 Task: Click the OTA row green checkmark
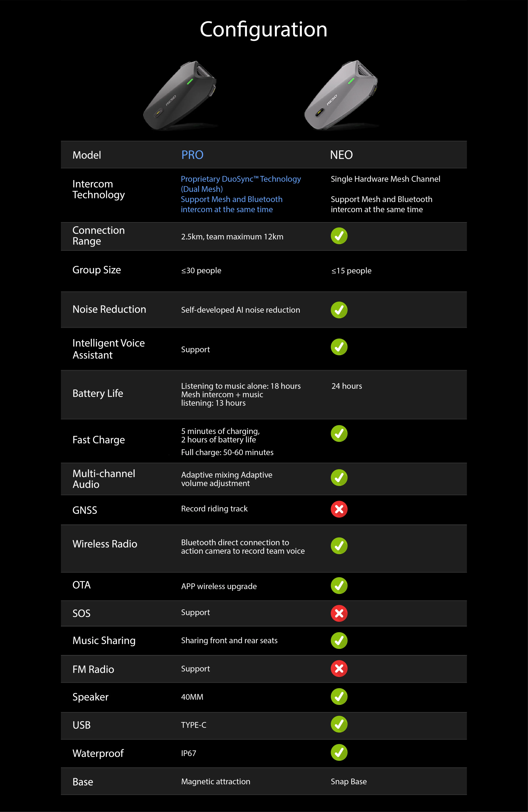(339, 585)
